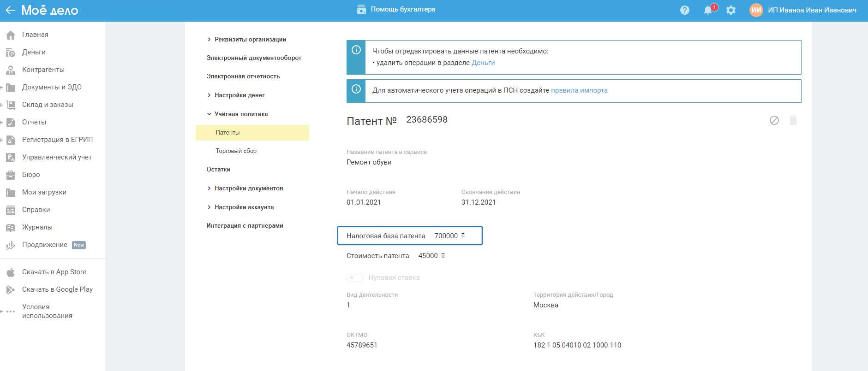Click the Отчеты checkmark document icon
Screen dimensions: 868x371
[x=11, y=123]
